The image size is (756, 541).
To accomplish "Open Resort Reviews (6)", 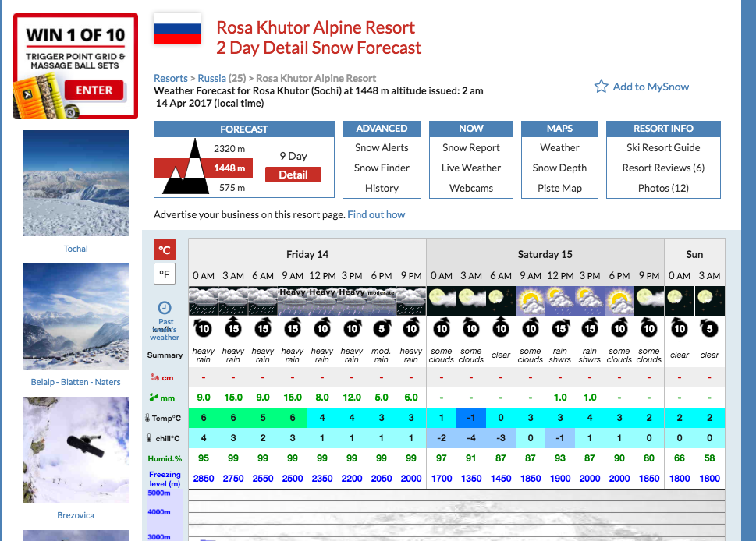I will 663,168.
